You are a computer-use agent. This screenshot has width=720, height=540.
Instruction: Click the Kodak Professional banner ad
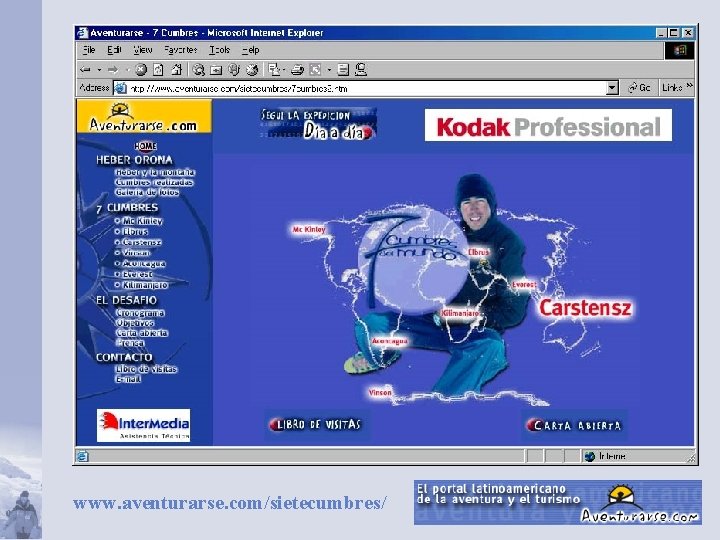[x=548, y=125]
